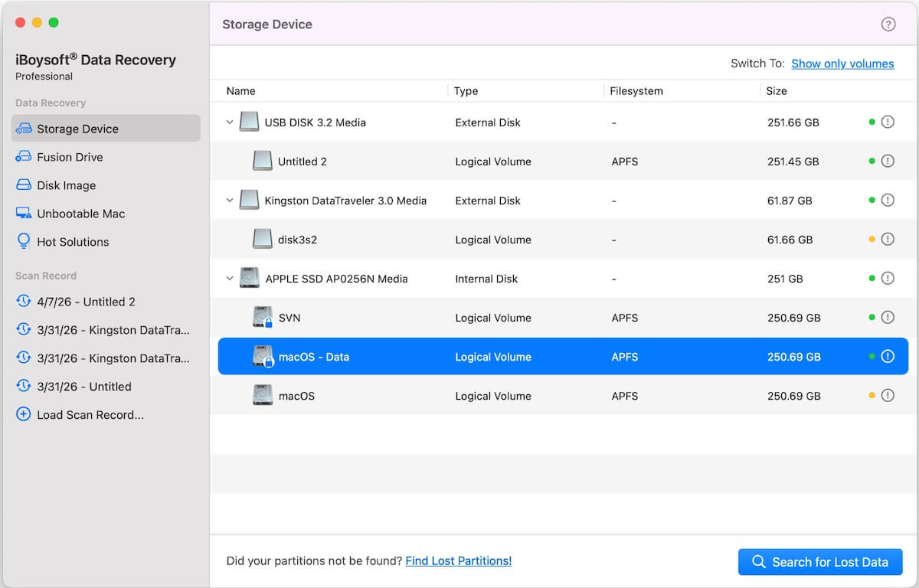Click info icon for SVN volume

pyautogui.click(x=888, y=317)
